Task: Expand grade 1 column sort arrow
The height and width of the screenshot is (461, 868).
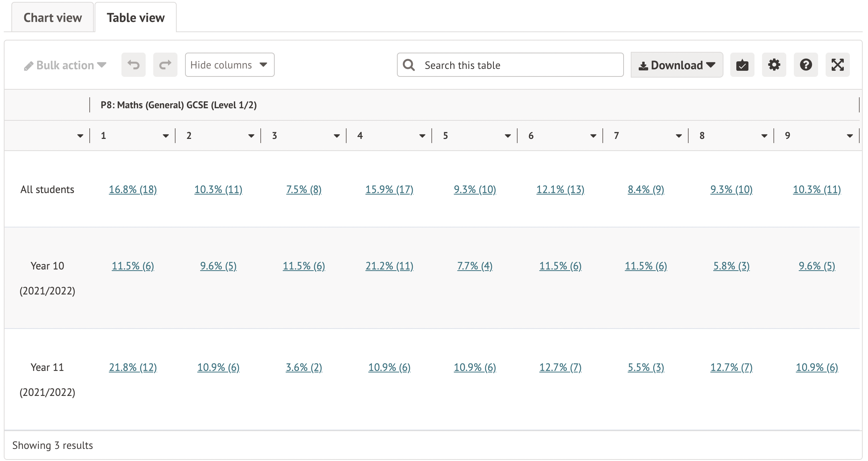Action: point(165,136)
